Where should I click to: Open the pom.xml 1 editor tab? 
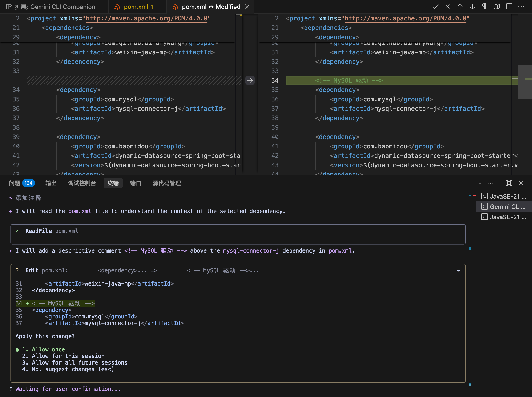pos(136,7)
